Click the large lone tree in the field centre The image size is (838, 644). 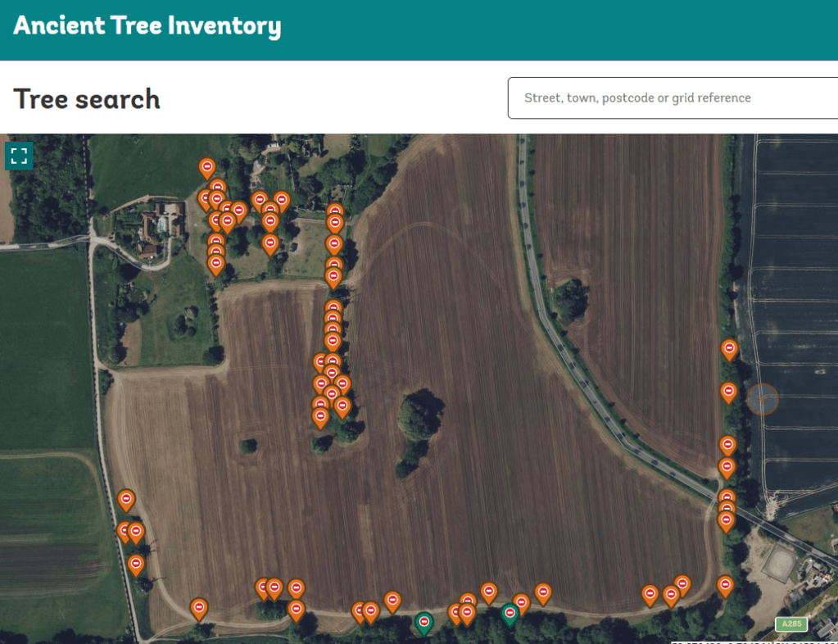tap(419, 414)
